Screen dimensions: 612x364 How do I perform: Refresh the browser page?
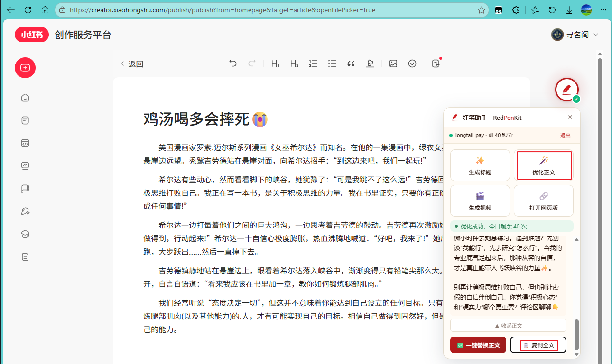coord(28,10)
